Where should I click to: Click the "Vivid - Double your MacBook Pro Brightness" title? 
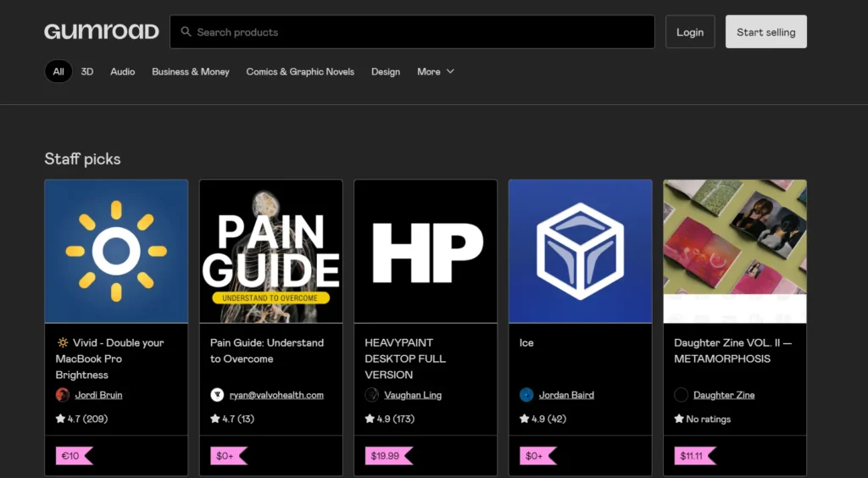109,358
